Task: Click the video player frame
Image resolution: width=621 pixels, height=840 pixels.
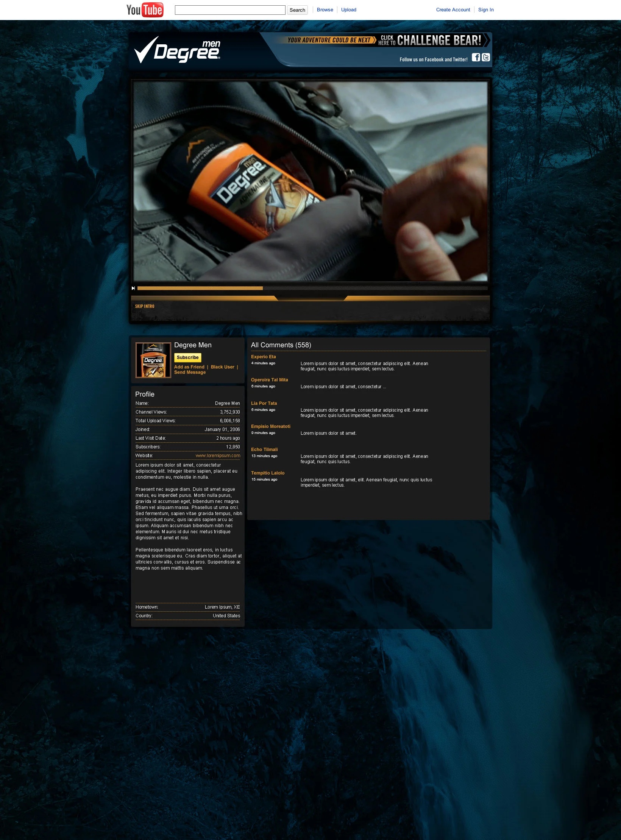Action: tap(310, 181)
